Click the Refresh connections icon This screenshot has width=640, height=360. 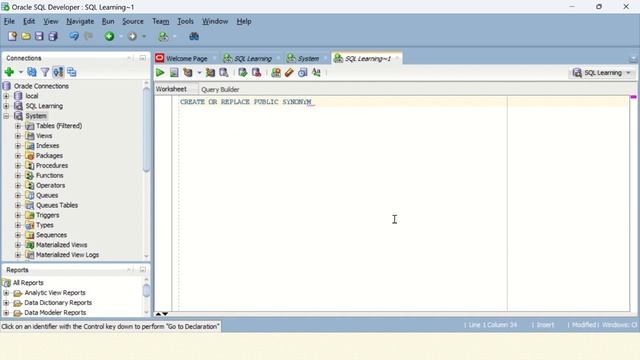[31, 72]
